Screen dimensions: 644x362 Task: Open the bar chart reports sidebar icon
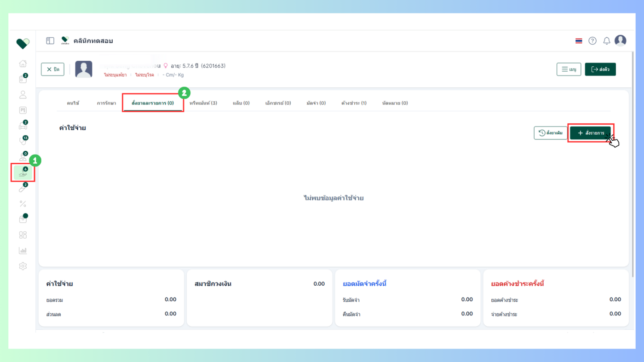click(x=23, y=251)
